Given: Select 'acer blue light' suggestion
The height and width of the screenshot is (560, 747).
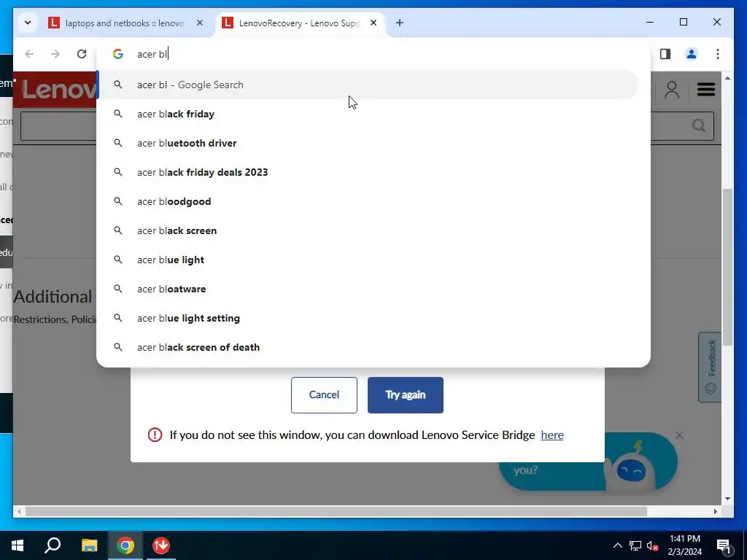Looking at the screenshot, I should click(x=368, y=260).
